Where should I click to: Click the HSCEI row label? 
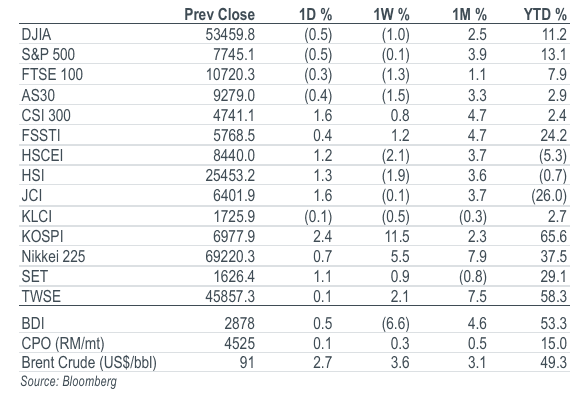[x=42, y=155]
